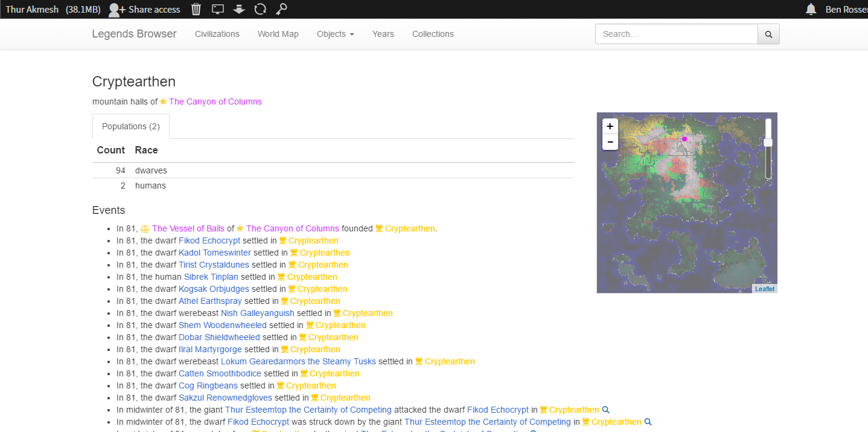Click Cryptearthen link in the founded event
Screen dimensions: 868x432
point(410,228)
